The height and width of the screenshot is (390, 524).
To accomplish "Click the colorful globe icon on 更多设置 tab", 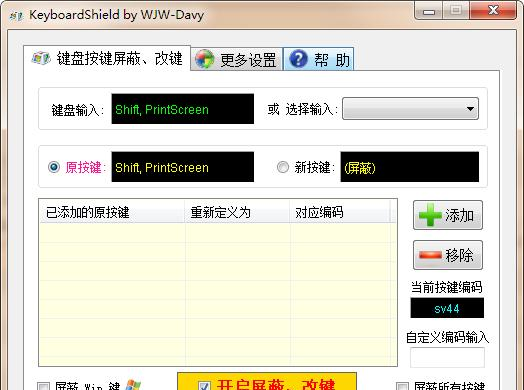I will [x=205, y=59].
